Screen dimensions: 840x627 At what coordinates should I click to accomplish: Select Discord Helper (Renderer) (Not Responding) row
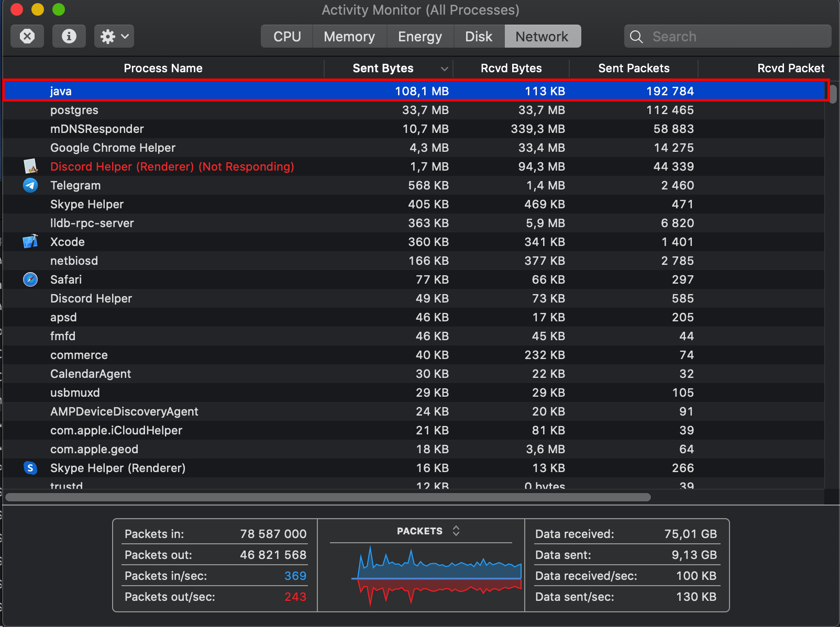click(x=414, y=166)
